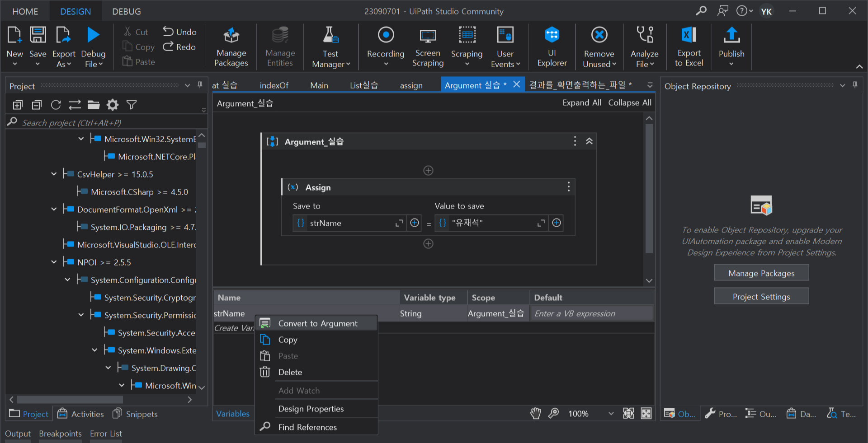This screenshot has height=443, width=868.
Task: Click the designer zoom magnifier icon
Action: tap(553, 413)
